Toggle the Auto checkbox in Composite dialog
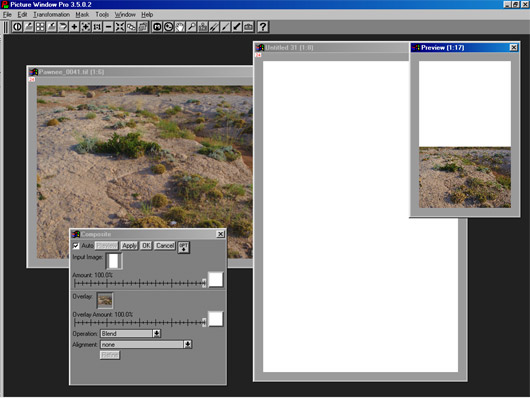Screen dimensions: 530x398 76,246
